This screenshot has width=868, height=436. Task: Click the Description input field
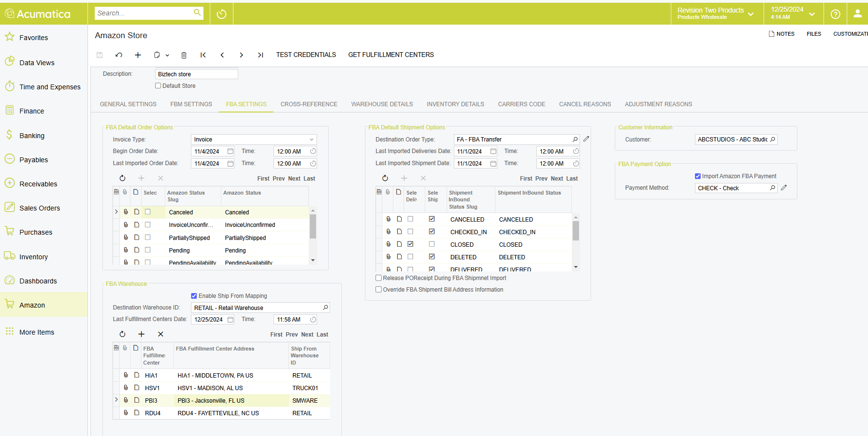coord(196,74)
